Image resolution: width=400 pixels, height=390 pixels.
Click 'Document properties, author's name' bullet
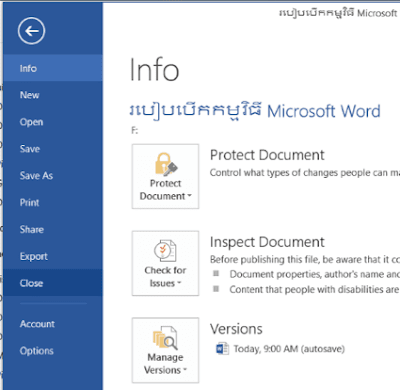(314, 274)
